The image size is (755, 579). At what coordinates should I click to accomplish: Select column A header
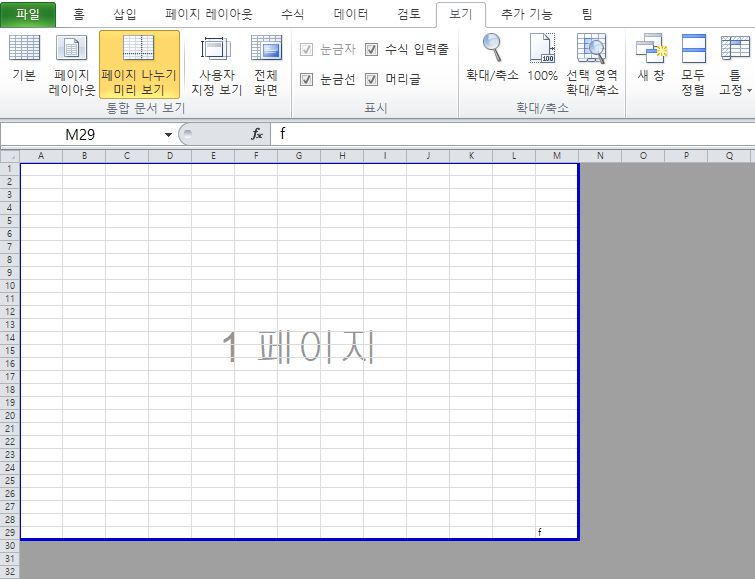(41, 156)
